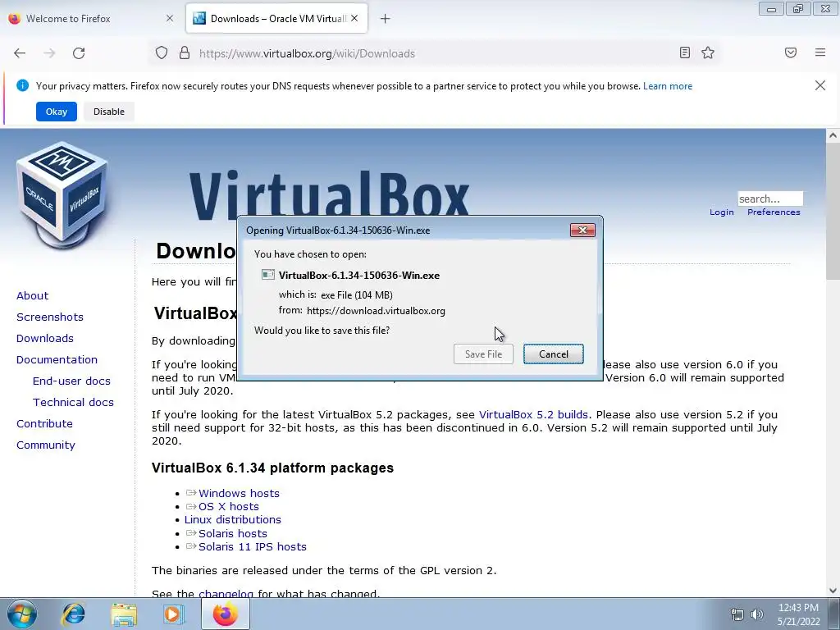The width and height of the screenshot is (840, 630).
Task: Click the volume speaker icon in the tray
Action: (x=757, y=615)
